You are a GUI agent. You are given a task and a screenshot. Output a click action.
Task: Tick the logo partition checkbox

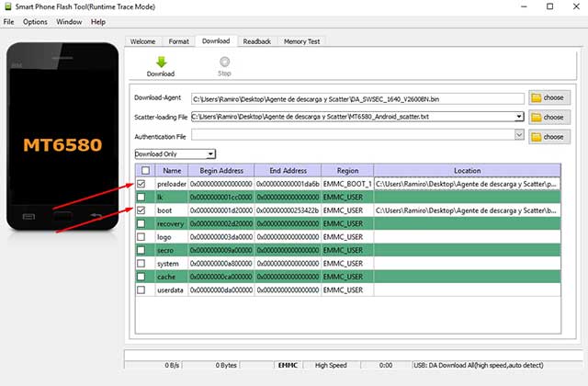pyautogui.click(x=141, y=237)
